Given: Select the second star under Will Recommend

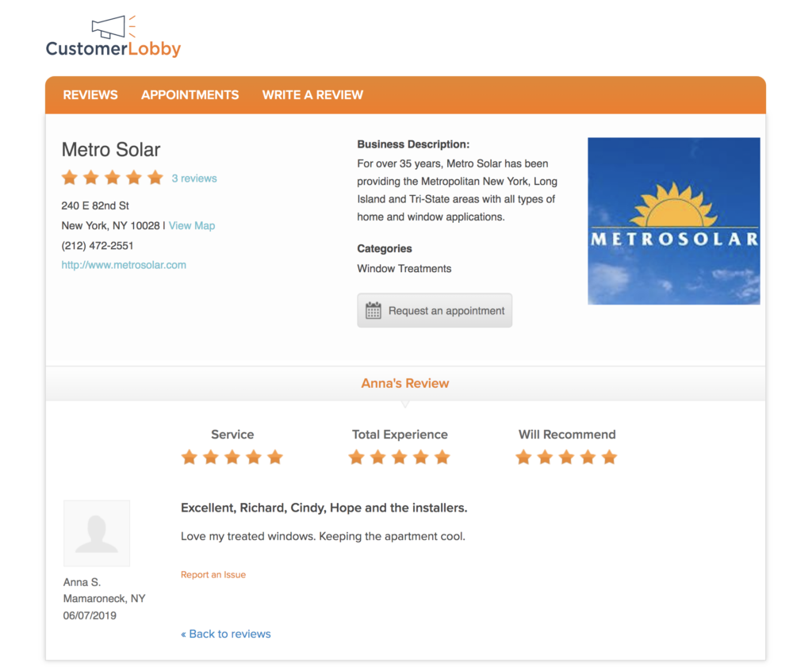Looking at the screenshot, I should [545, 457].
